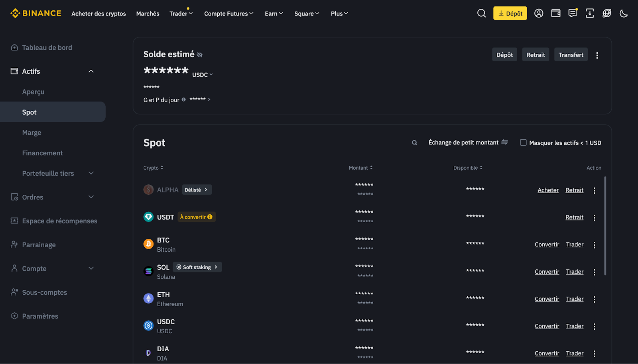The image size is (638, 364).
Task: Open the Trader navigation menu
Action: (181, 13)
